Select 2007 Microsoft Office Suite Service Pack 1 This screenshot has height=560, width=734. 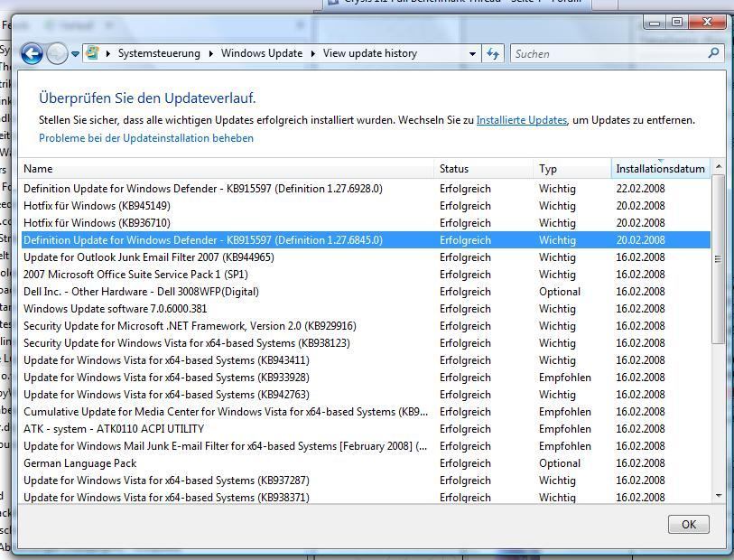(366, 275)
